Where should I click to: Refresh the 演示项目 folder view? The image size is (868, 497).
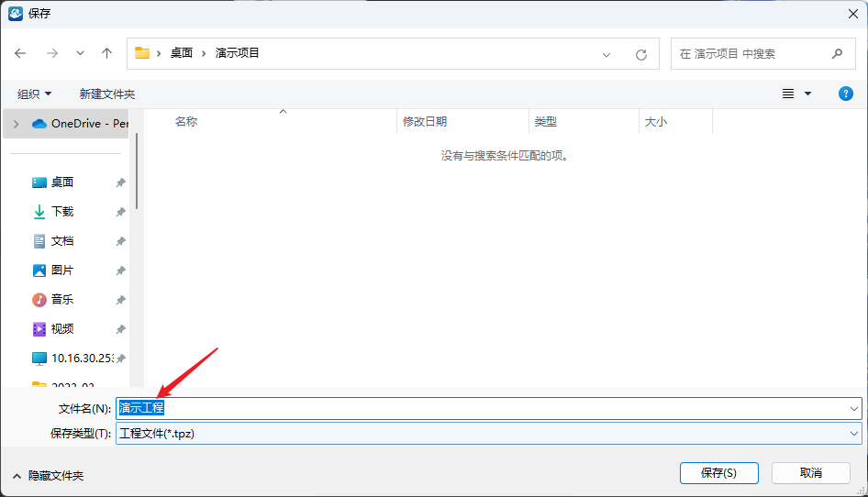[x=641, y=54]
